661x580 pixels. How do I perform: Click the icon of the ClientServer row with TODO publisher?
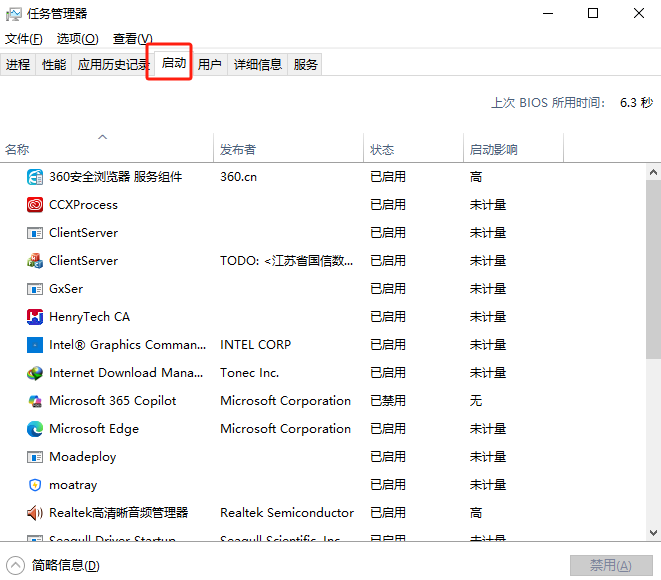tap(35, 261)
